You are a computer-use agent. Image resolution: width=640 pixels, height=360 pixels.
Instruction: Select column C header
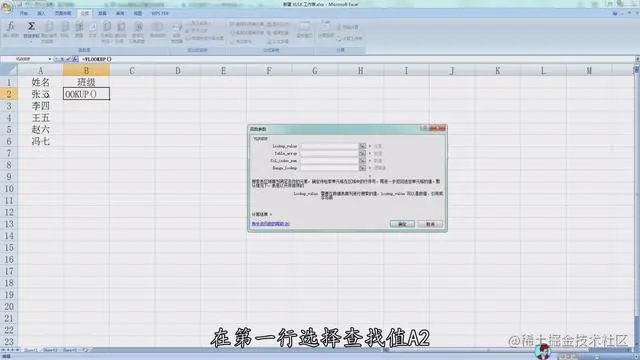point(132,71)
